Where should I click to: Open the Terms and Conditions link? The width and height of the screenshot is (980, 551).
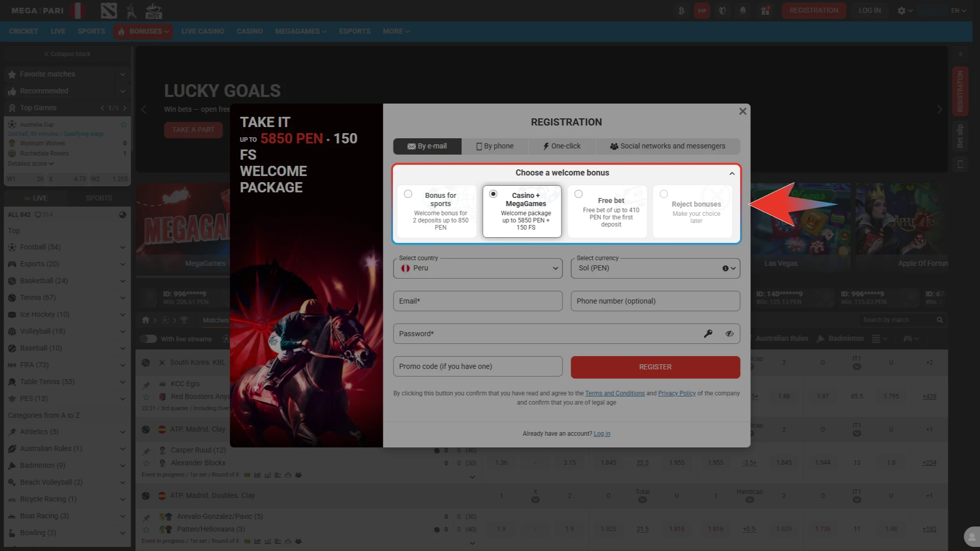click(615, 393)
